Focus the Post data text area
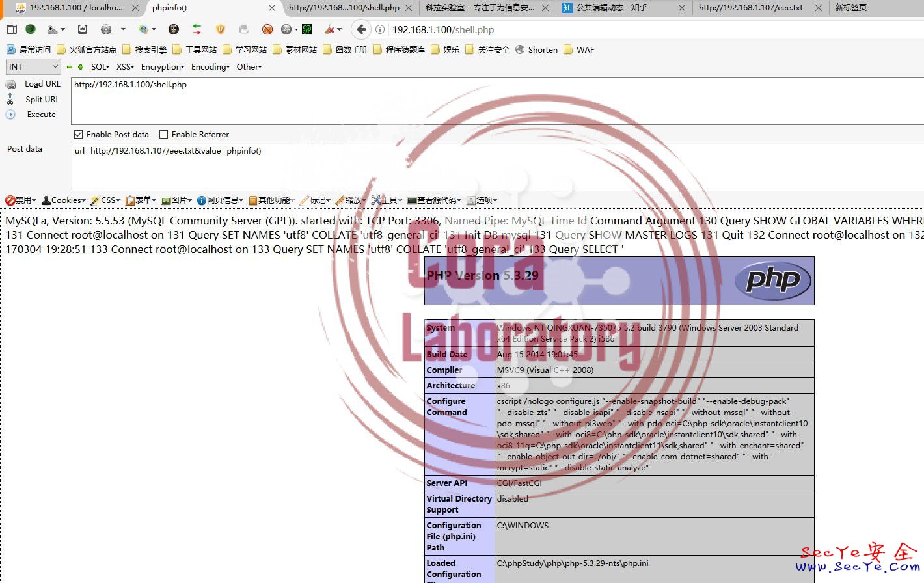This screenshot has width=924, height=583. click(x=497, y=167)
